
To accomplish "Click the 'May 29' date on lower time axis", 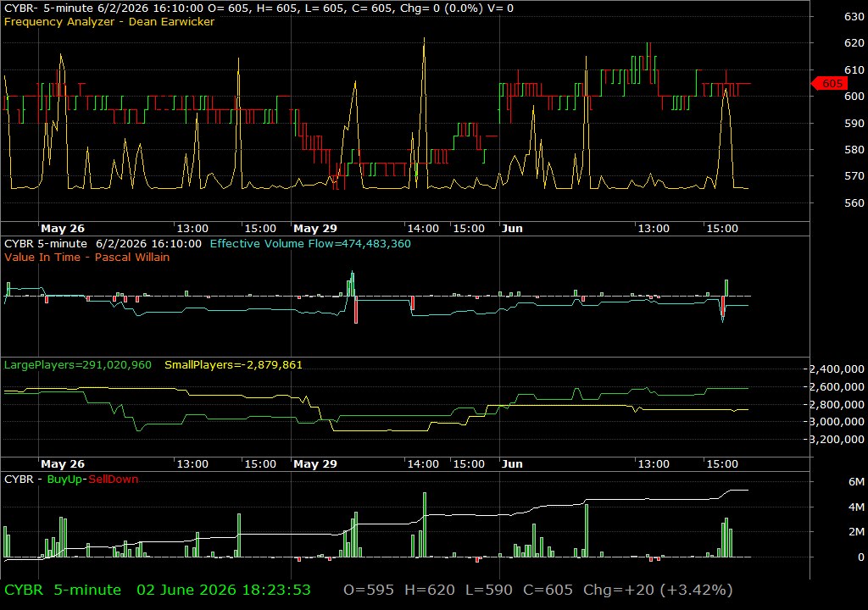I will 315,464.
